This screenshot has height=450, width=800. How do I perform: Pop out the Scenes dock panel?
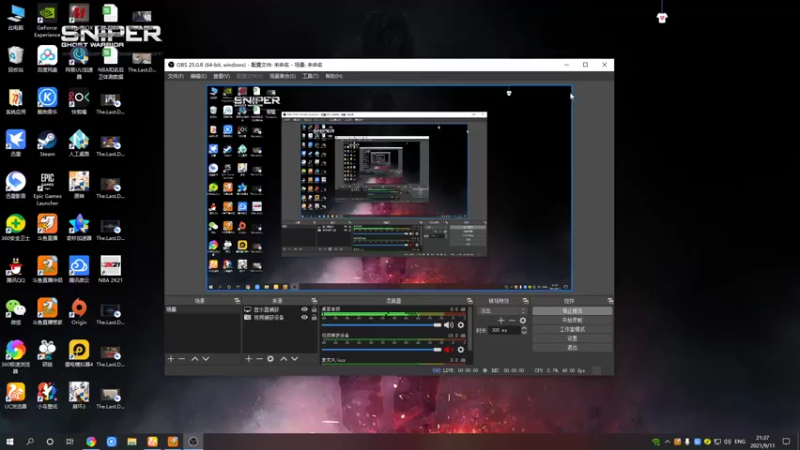237,301
